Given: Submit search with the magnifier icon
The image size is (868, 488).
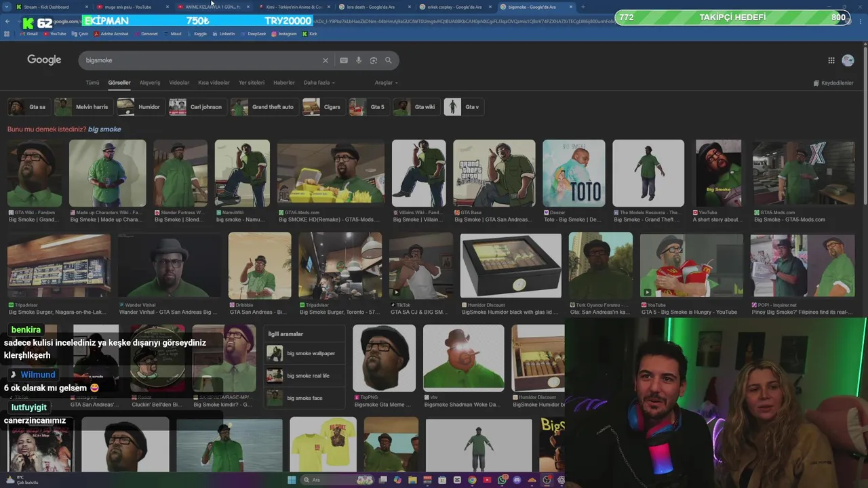Looking at the screenshot, I should (x=389, y=60).
